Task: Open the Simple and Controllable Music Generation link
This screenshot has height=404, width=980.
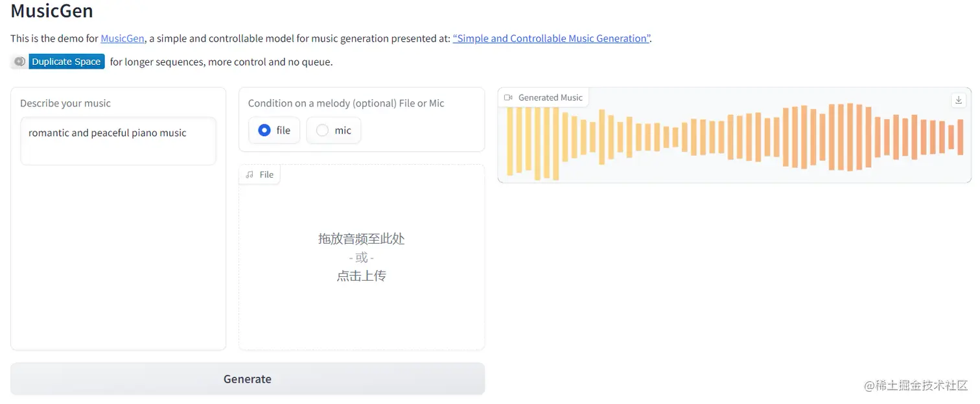Action: pyautogui.click(x=552, y=38)
